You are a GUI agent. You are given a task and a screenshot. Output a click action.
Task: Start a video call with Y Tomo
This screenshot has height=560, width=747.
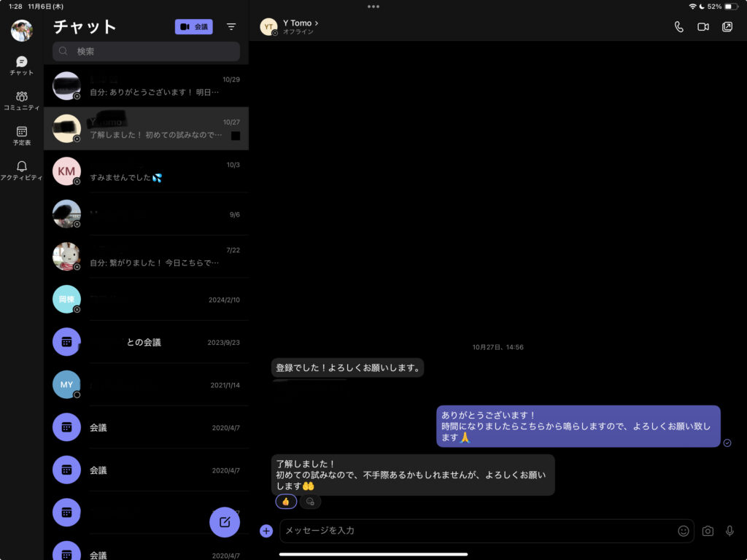(703, 27)
